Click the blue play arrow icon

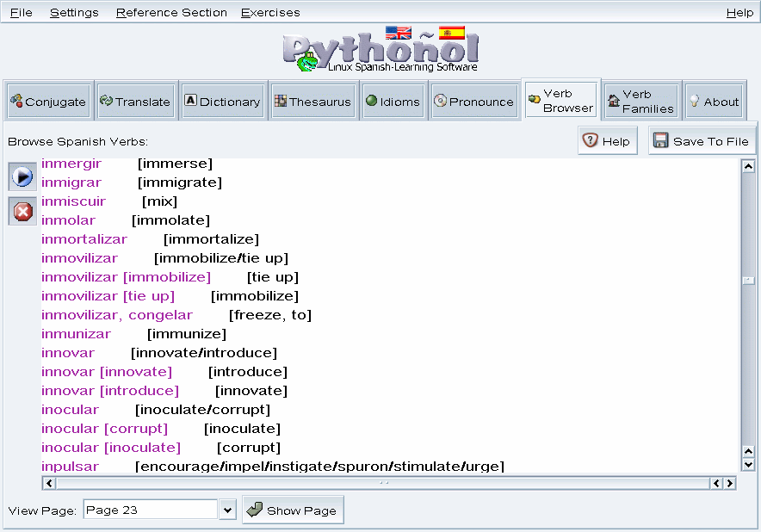coord(22,176)
